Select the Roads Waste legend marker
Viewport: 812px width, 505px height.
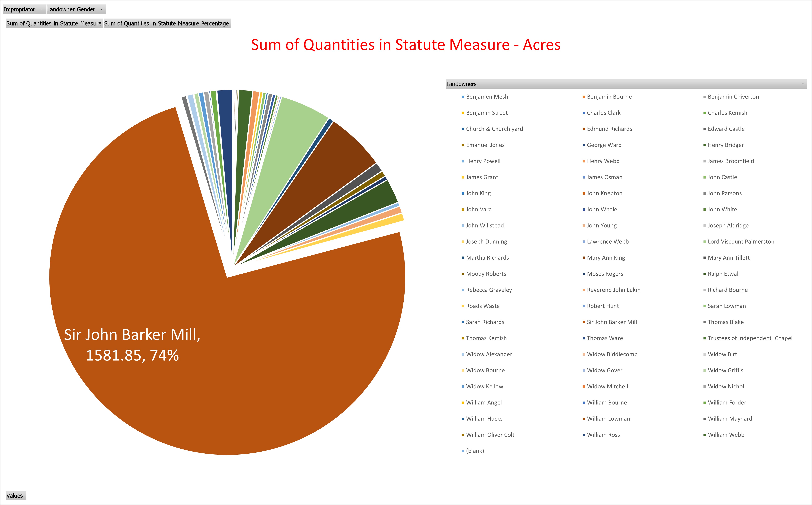(462, 306)
